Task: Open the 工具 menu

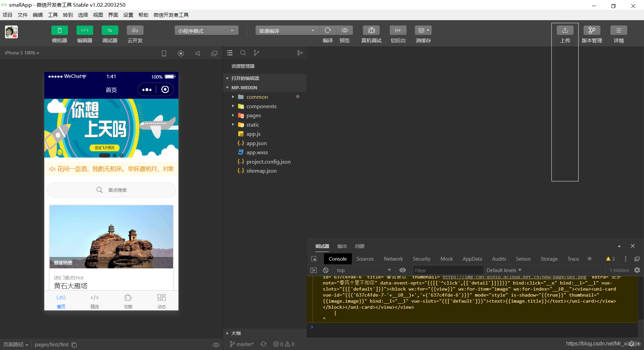Action: coord(53,15)
